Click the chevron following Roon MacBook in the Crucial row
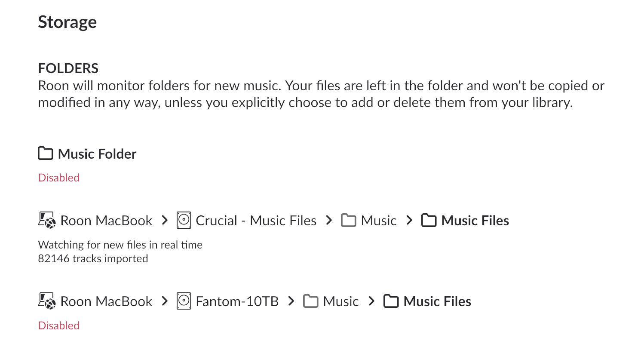 coord(165,220)
